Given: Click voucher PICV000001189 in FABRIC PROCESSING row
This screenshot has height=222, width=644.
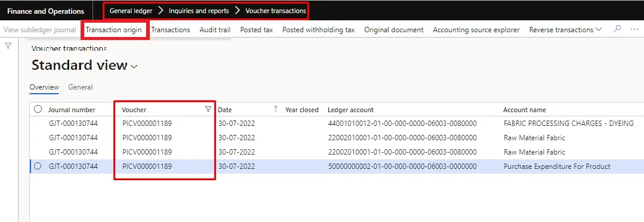Looking at the screenshot, I should 147,123.
